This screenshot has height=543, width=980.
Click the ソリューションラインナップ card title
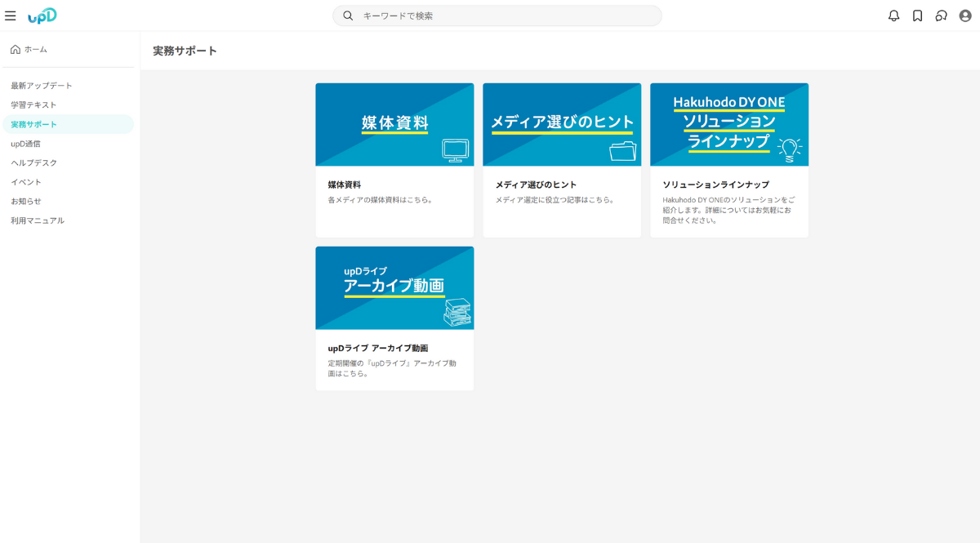coord(715,185)
